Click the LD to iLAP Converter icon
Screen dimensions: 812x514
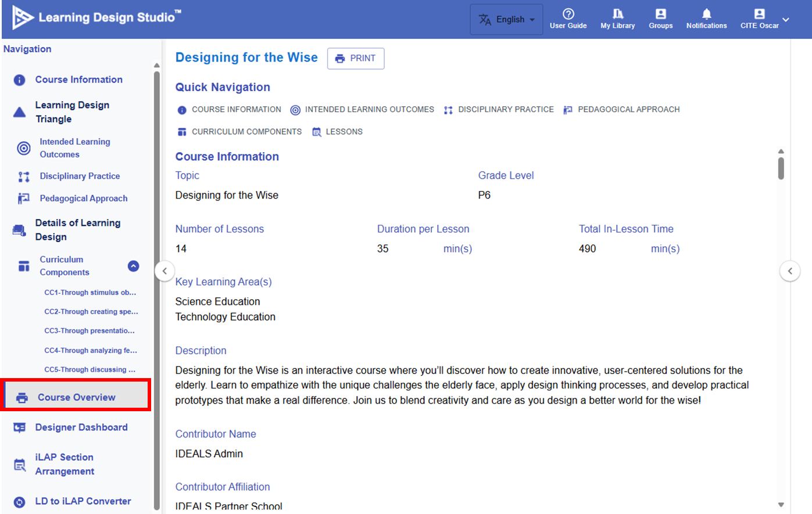coord(20,502)
